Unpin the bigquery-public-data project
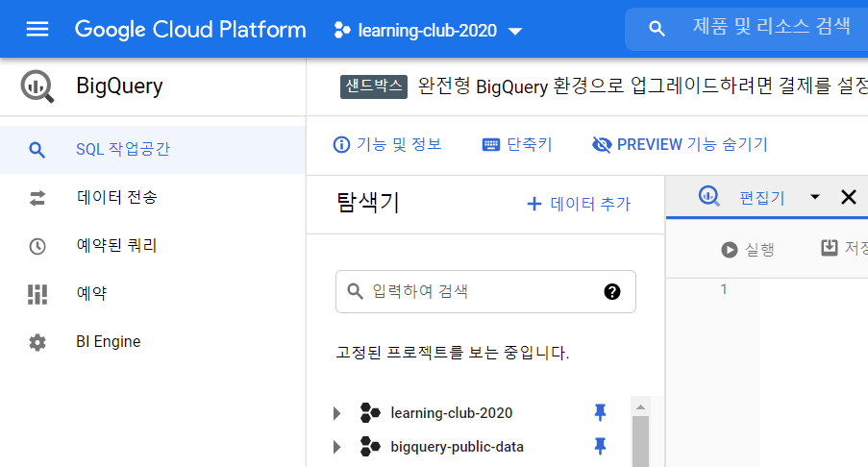 (600, 446)
